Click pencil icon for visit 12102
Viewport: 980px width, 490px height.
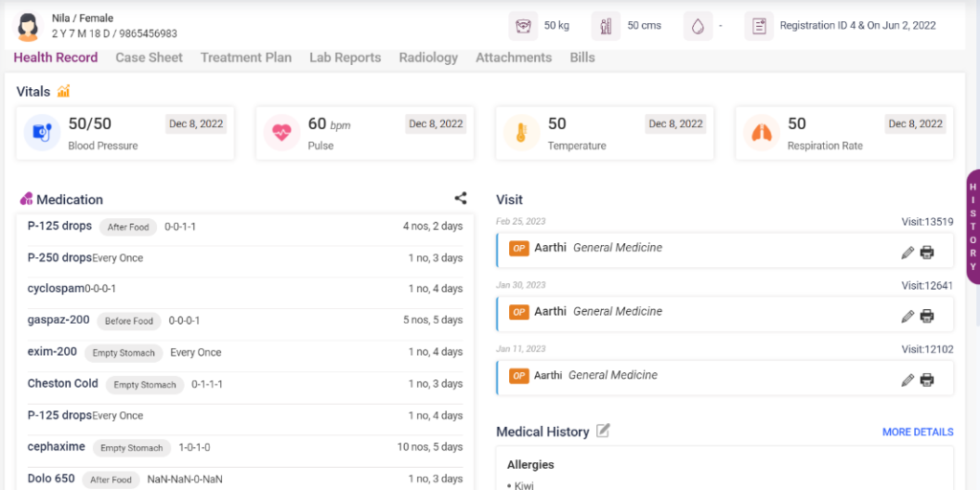(x=907, y=380)
